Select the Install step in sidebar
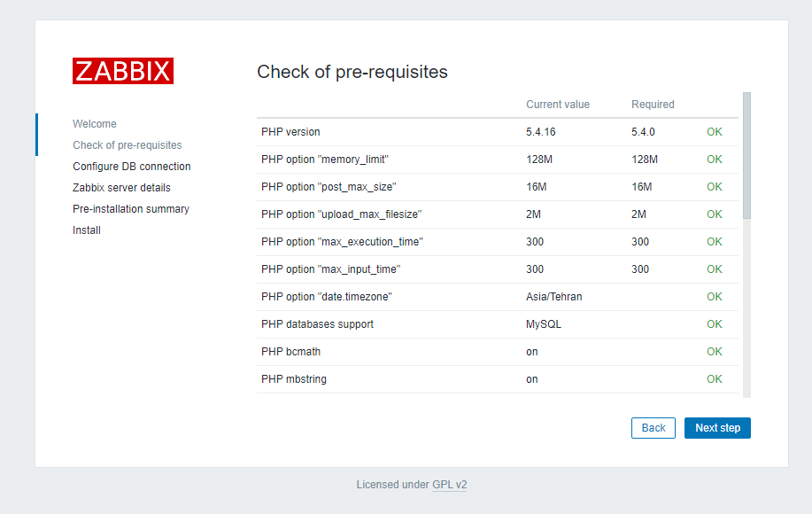Image resolution: width=812 pixels, height=514 pixels. click(x=87, y=230)
